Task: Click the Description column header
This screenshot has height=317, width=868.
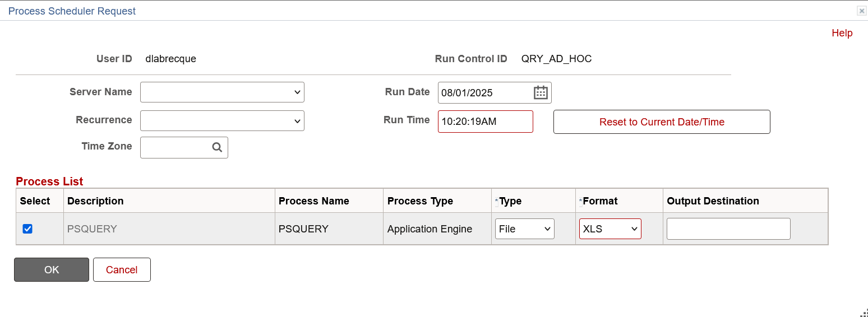Action: pyautogui.click(x=95, y=201)
